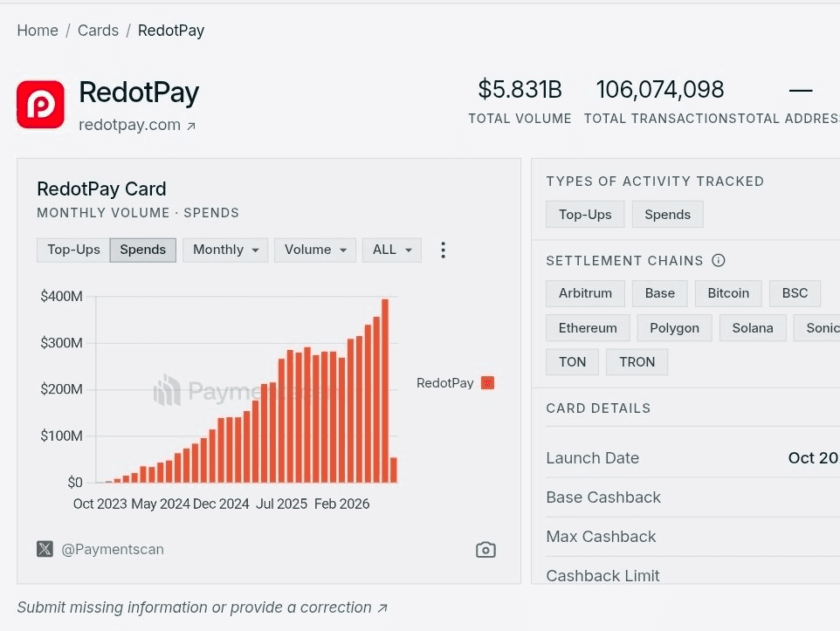Open the chart three-dot options menu
840x631 pixels.
pyautogui.click(x=443, y=250)
